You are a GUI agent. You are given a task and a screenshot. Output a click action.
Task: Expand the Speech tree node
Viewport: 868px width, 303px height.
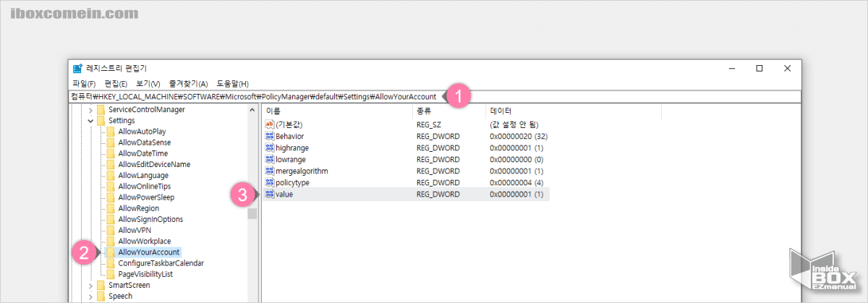coord(91,296)
